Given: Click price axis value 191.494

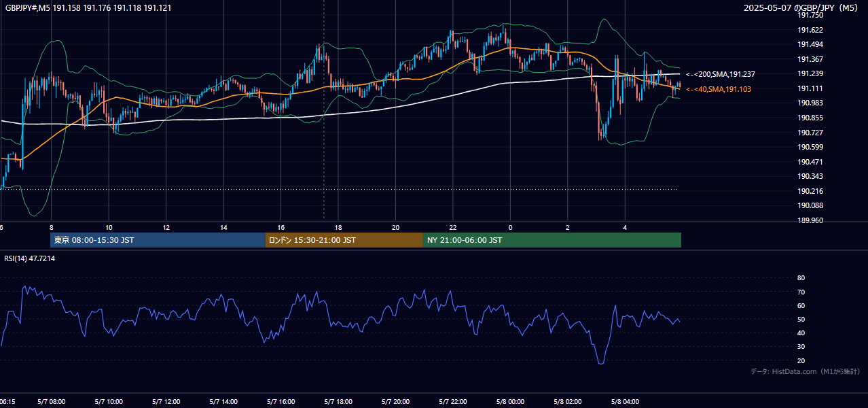Looking at the screenshot, I should click(810, 44).
